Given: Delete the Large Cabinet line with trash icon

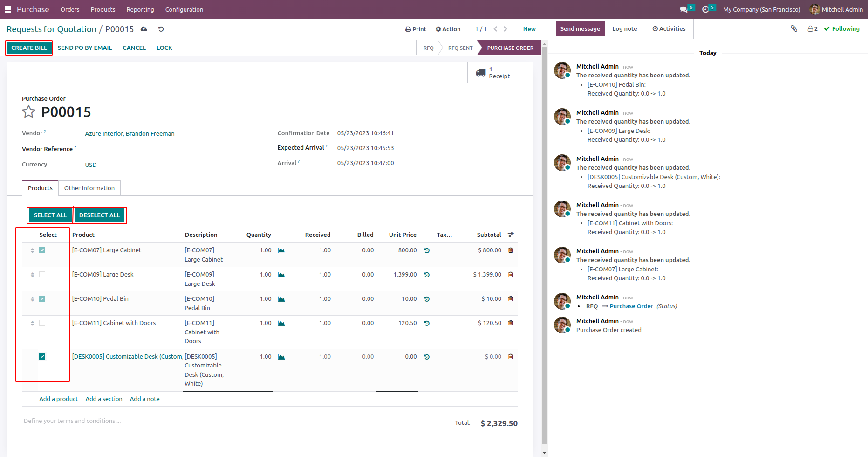Looking at the screenshot, I should coord(510,250).
